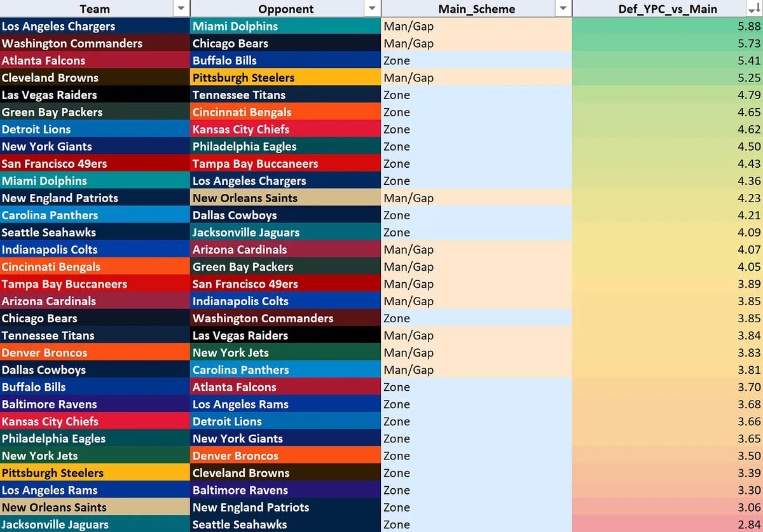Select the New England Patriots cell in Opponent column
This screenshot has height=532, width=763.
point(285,507)
